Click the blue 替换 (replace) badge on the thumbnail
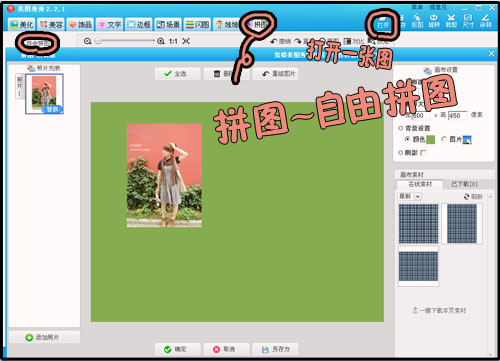 click(52, 109)
